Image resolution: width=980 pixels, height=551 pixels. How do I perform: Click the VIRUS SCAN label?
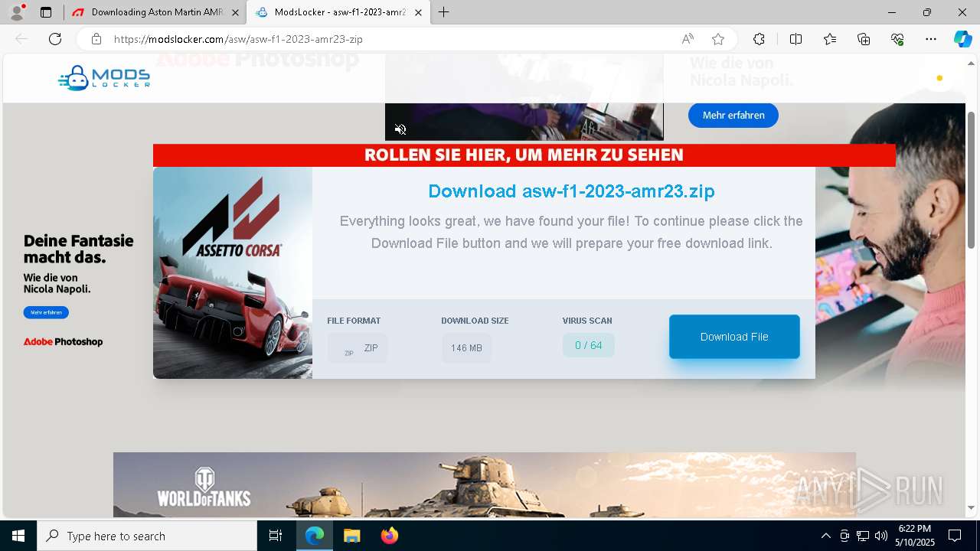[587, 321]
